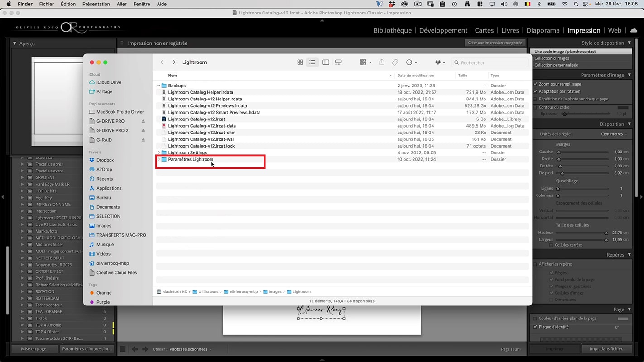Open the Finder group-by dropdown
The height and width of the screenshot is (362, 644).
pyautogui.click(x=365, y=62)
